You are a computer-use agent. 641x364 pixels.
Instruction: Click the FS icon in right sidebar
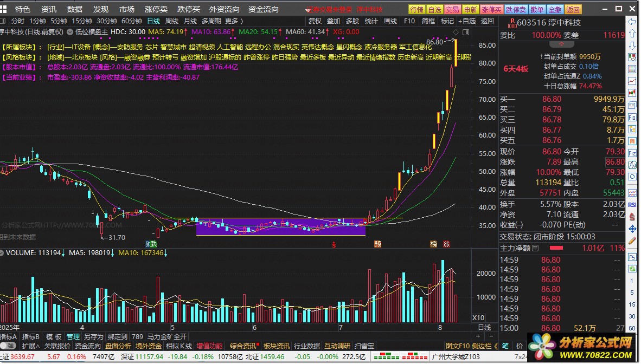coord(632,257)
